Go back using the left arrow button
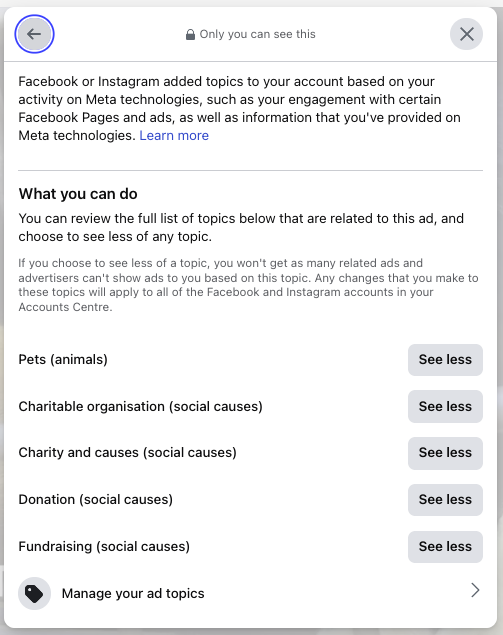 point(34,34)
